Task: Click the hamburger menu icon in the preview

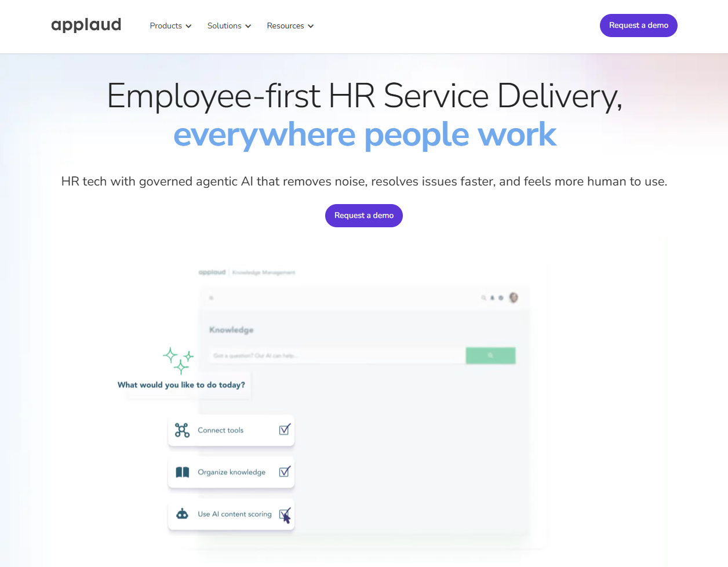Action: click(211, 298)
